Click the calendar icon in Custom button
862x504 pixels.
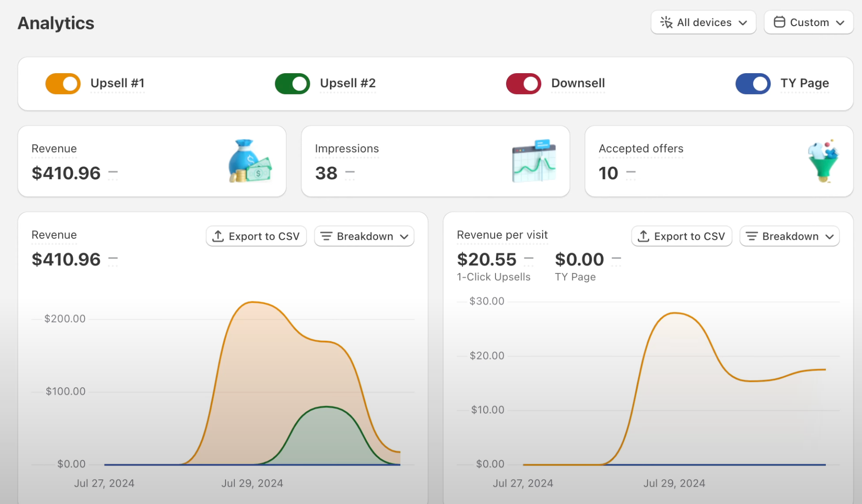pos(779,22)
